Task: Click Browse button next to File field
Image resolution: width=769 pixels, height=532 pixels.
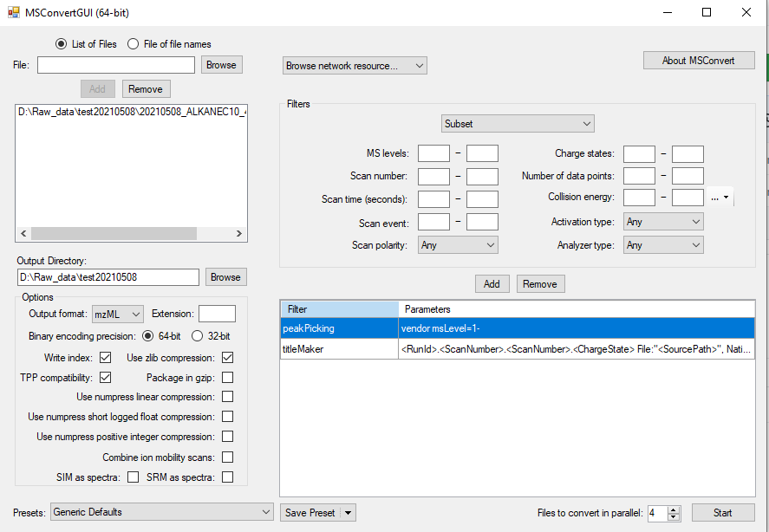Action: (x=222, y=65)
